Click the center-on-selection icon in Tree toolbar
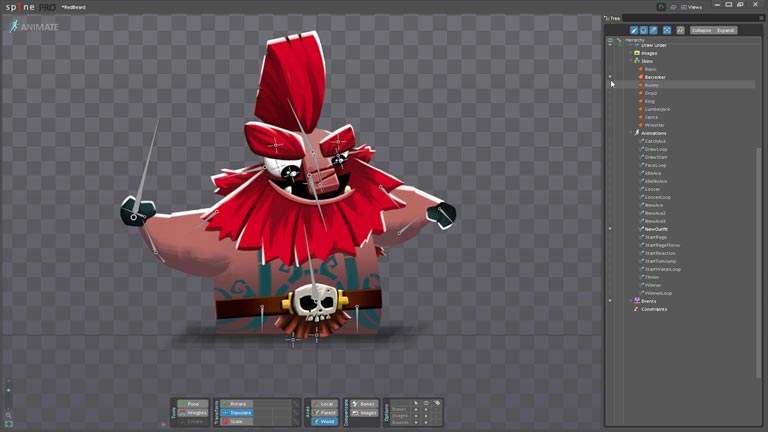768x432 pixels. [x=667, y=30]
